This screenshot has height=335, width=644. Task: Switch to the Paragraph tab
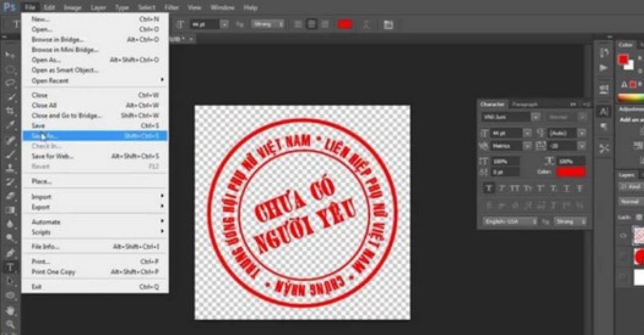524,104
